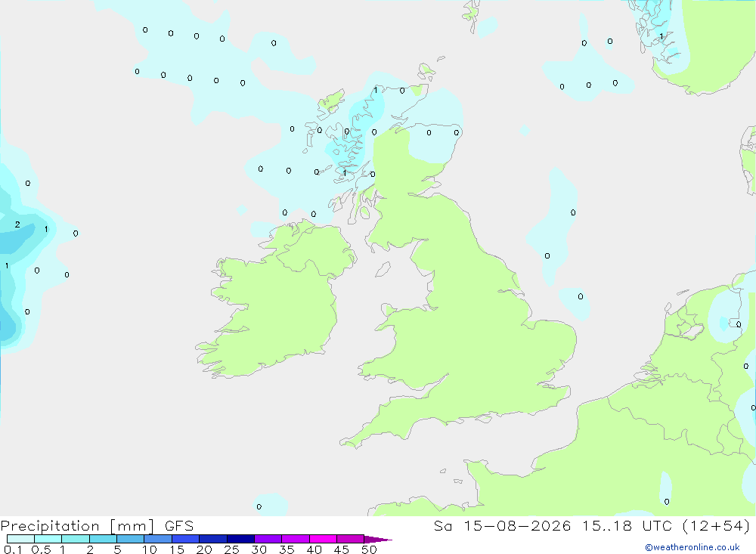
Task: Pick the 0.5–1 mm legend color swatch
Action: click(48, 539)
